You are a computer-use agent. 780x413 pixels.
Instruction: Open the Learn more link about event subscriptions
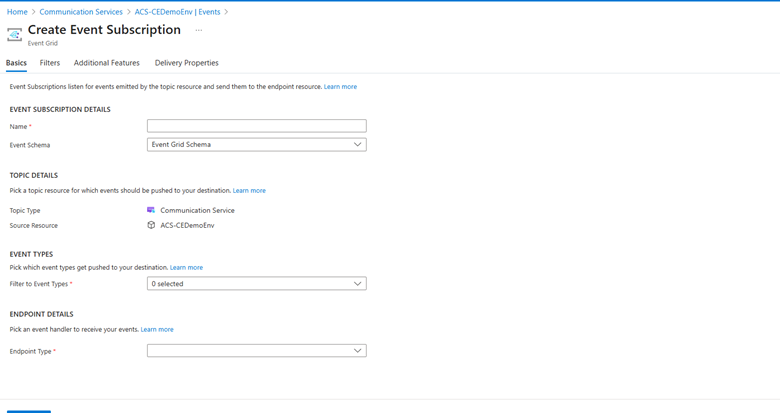[x=340, y=87]
